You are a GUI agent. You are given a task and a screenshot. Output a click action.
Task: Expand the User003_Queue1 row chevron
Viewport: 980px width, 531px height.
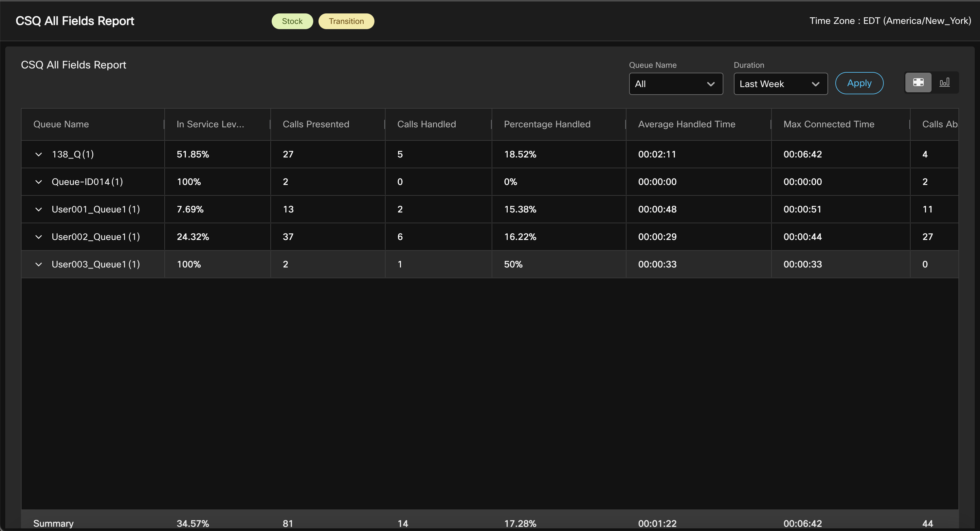tap(38, 265)
